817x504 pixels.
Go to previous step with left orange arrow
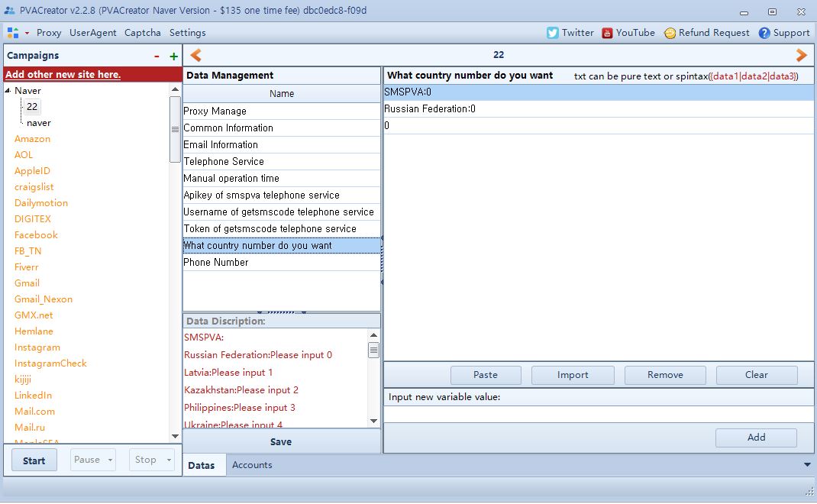195,55
